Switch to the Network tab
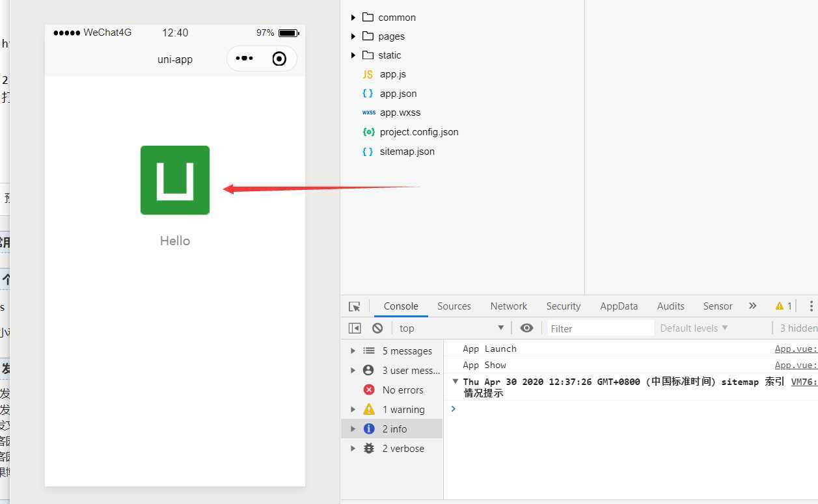This screenshot has width=818, height=504. (x=509, y=306)
